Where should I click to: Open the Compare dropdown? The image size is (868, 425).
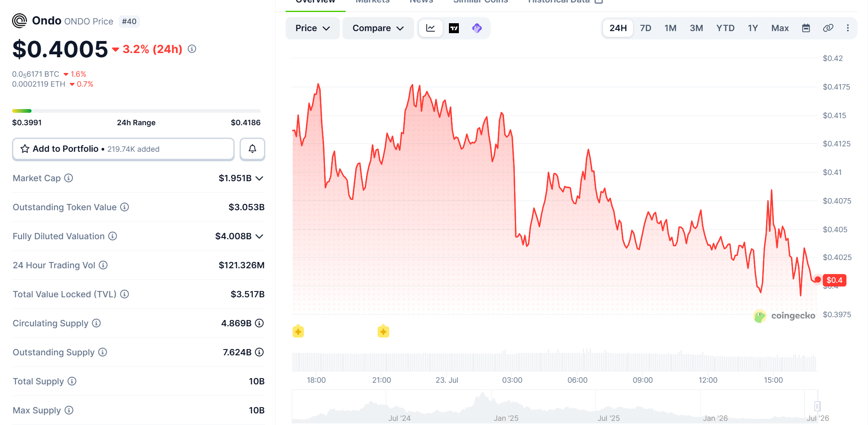pos(378,28)
